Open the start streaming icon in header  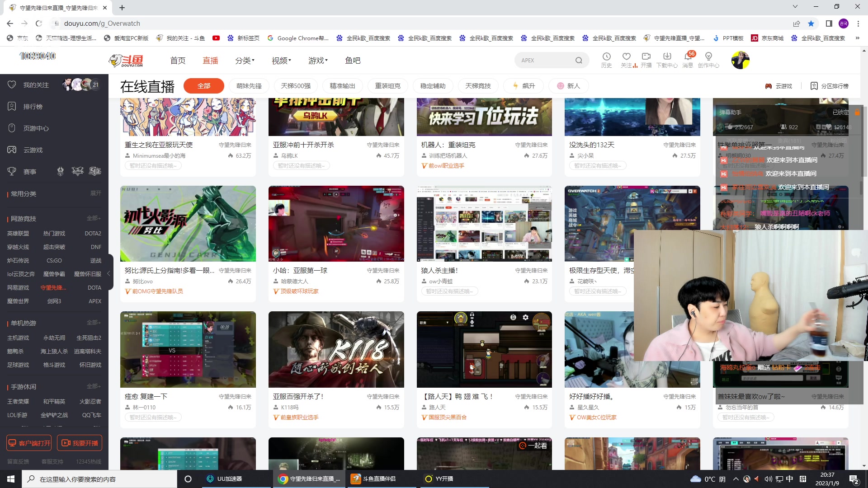[x=646, y=56]
